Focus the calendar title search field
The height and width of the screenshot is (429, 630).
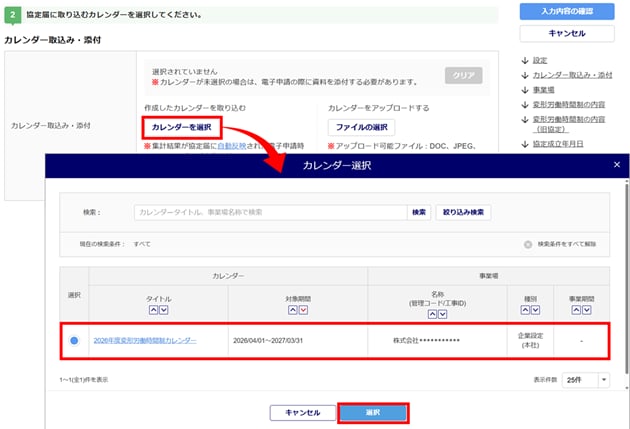coord(270,212)
